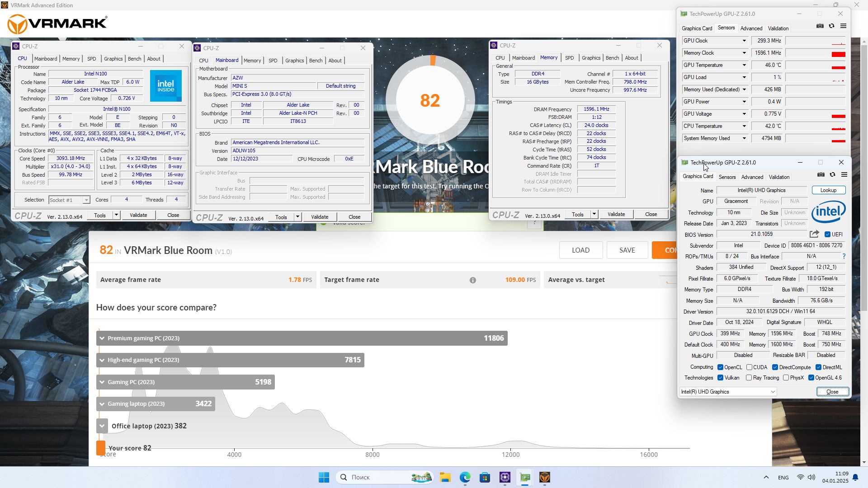Click the SAVE button in VRMark
Screen dimensions: 868x488
coord(627,250)
